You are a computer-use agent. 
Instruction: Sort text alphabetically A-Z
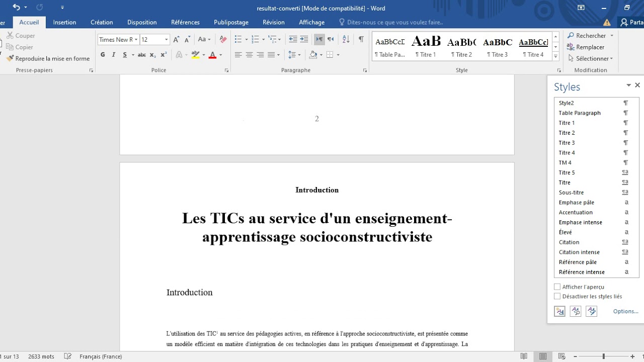[346, 39]
